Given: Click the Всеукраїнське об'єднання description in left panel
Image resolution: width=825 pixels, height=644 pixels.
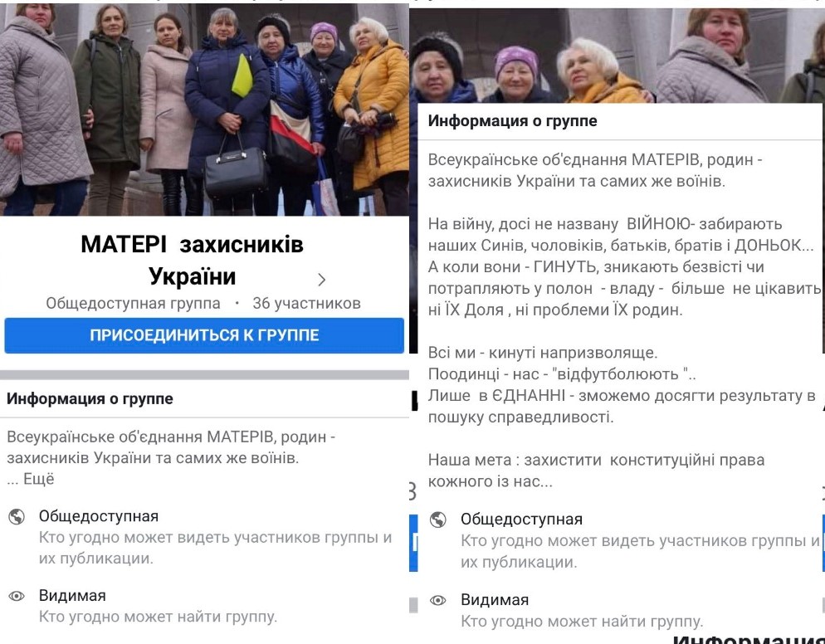Looking at the screenshot, I should point(171,447).
